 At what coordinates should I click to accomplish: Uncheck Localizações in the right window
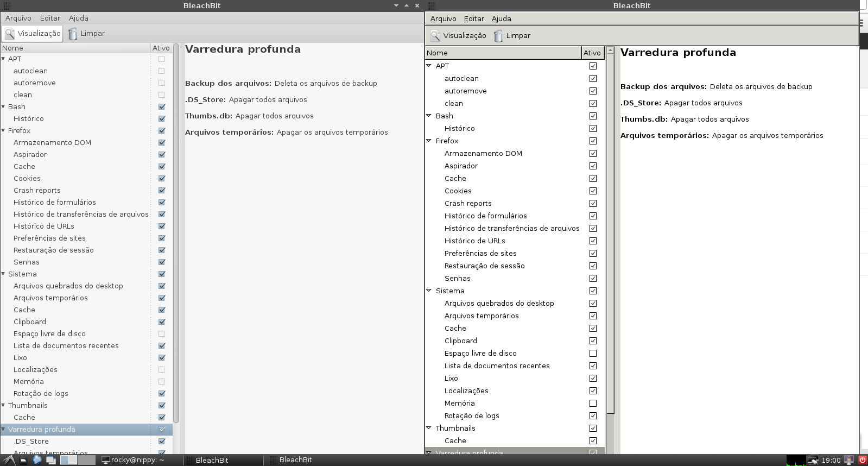[x=593, y=391]
